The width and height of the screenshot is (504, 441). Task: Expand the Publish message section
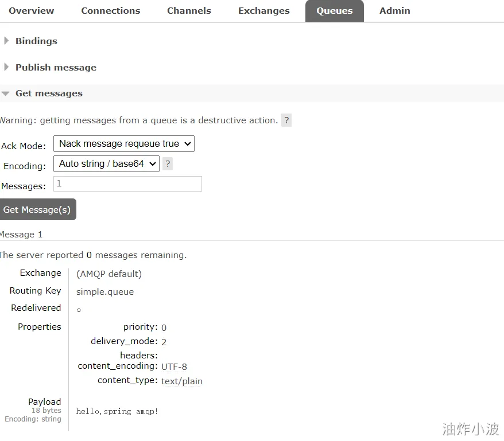(56, 67)
